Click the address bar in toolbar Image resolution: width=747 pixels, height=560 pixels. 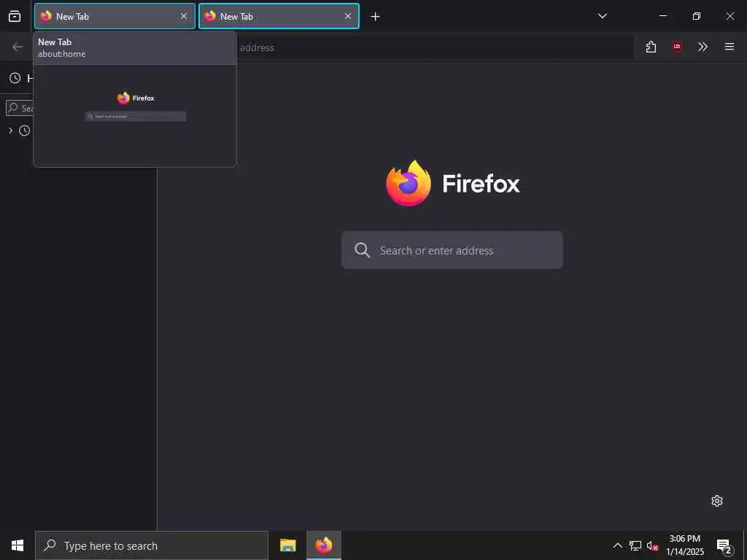(x=435, y=47)
